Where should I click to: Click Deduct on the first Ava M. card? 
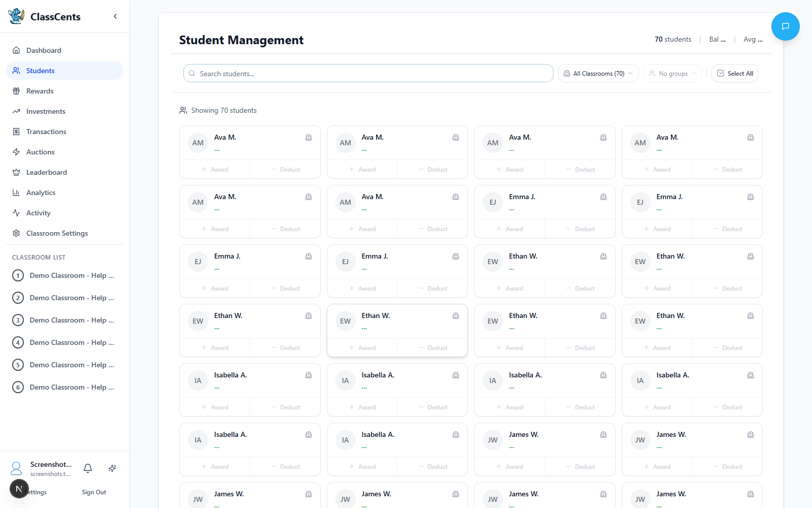pyautogui.click(x=285, y=170)
